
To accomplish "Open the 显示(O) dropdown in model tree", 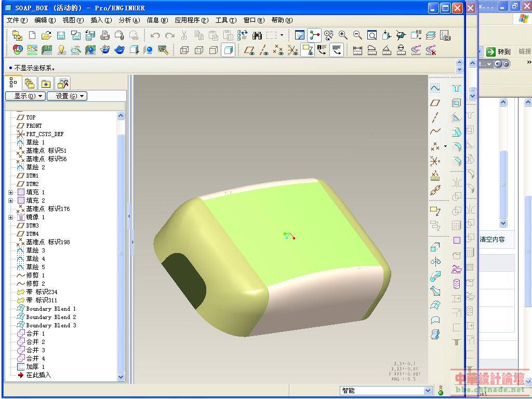I will [x=25, y=96].
